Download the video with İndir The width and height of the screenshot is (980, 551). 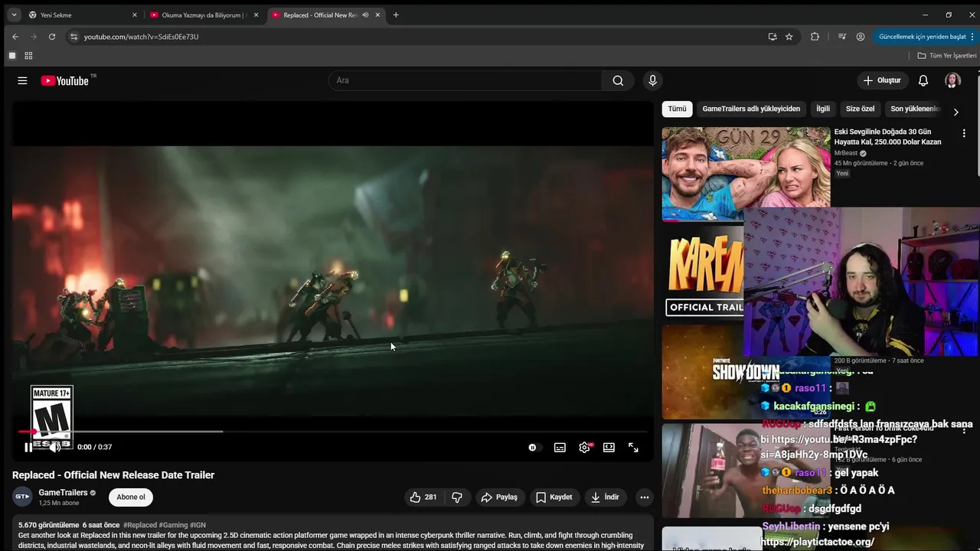pyautogui.click(x=605, y=497)
